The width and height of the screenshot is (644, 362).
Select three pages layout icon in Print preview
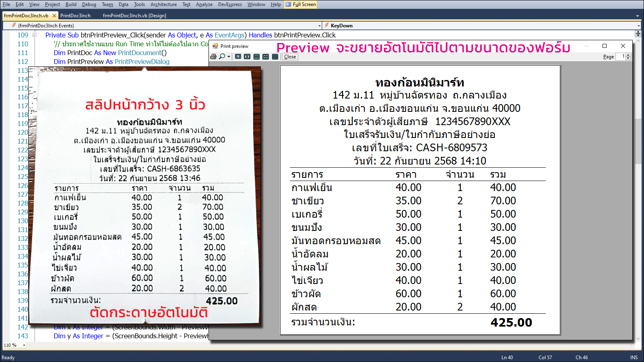[256, 57]
